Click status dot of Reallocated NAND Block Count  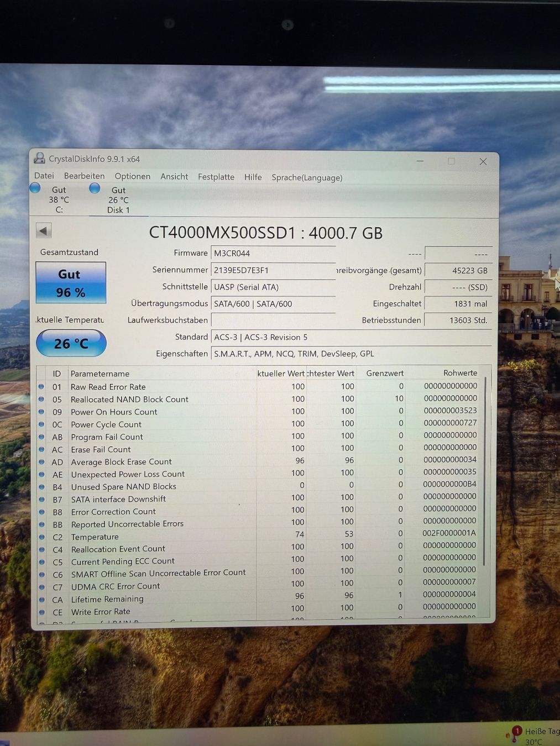pyautogui.click(x=41, y=399)
